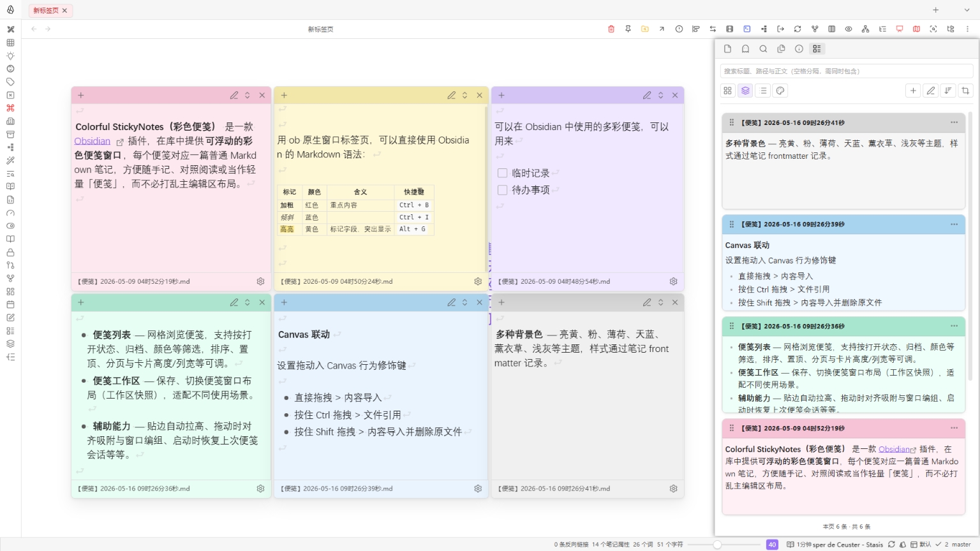The width and height of the screenshot is (980, 551).
Task: Toggle edit mode on the green sticky note
Action: [234, 302]
